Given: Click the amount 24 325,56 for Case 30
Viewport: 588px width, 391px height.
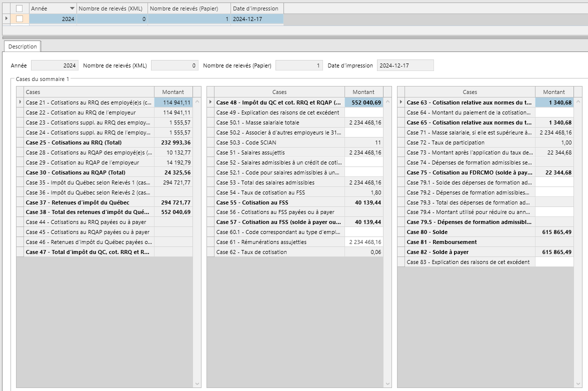Looking at the screenshot, I should pyautogui.click(x=173, y=172).
